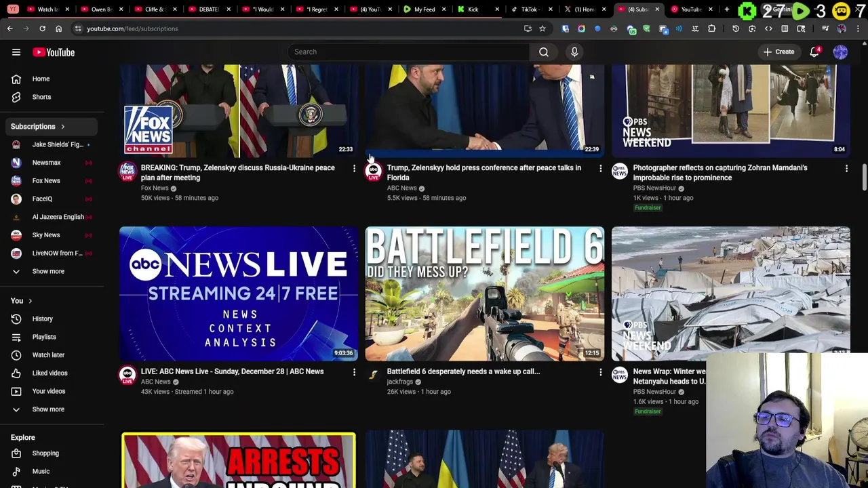This screenshot has height=488, width=868.
Task: Play the PBS News Weekend tents thumbnail
Action: [x=731, y=293]
